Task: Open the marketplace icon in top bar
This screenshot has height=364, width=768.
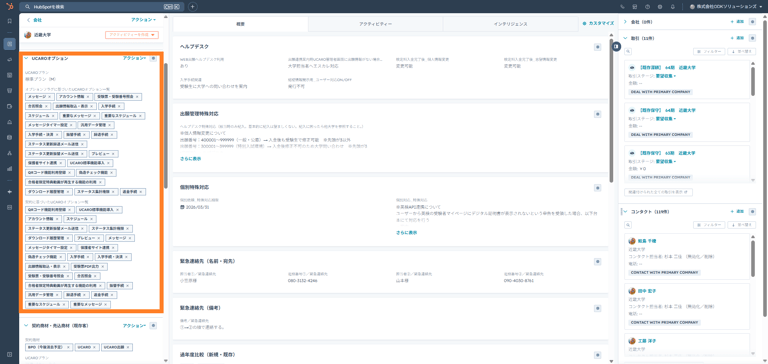Action: click(635, 7)
